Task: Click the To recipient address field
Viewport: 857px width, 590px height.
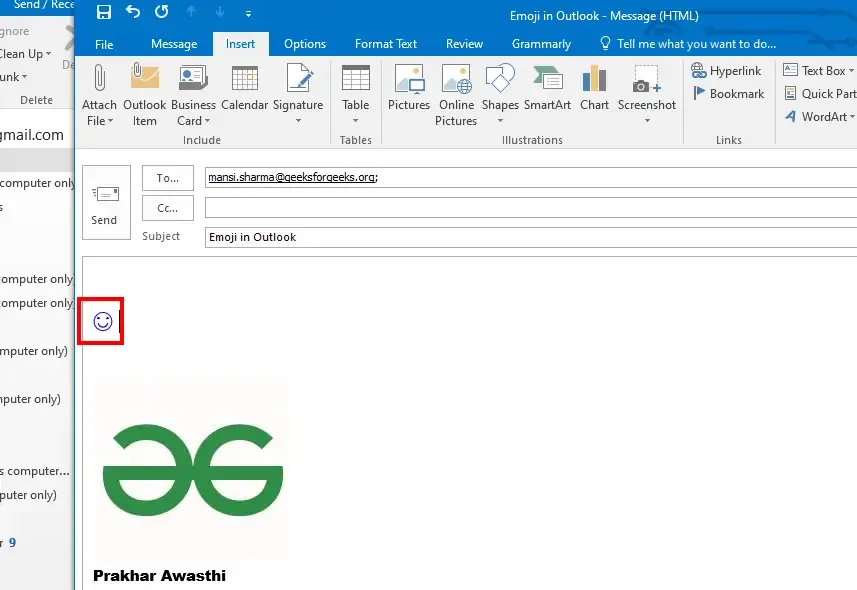Action: pyautogui.click(x=531, y=178)
